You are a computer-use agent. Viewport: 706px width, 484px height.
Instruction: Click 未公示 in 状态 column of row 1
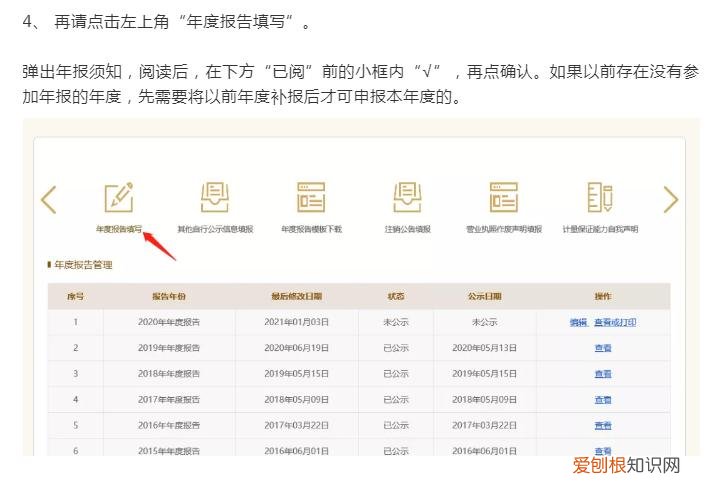396,322
